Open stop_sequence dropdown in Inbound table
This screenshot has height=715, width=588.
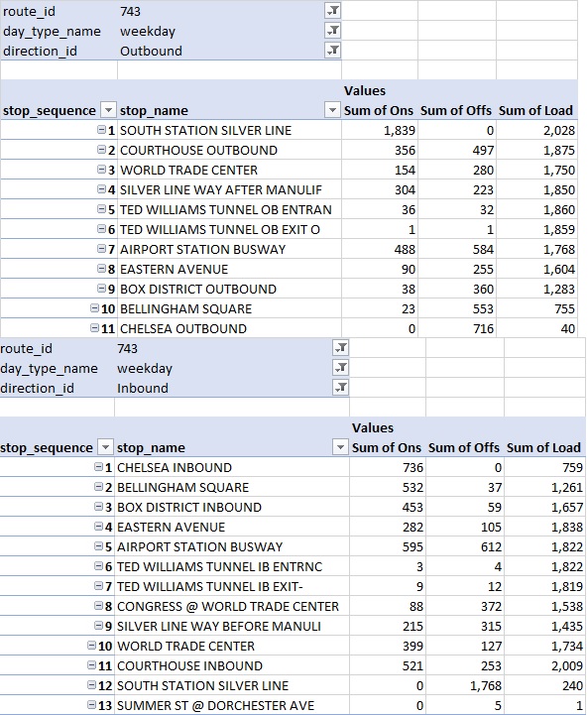pyautogui.click(x=105, y=447)
